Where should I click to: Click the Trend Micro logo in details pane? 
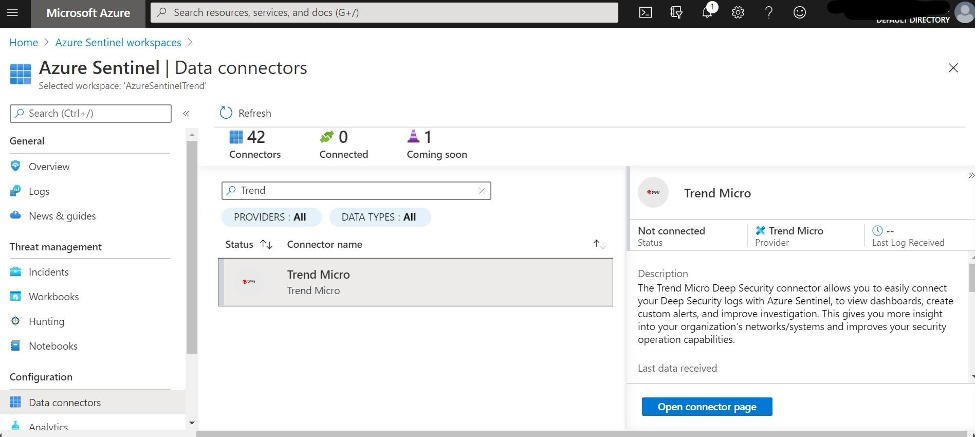(653, 193)
